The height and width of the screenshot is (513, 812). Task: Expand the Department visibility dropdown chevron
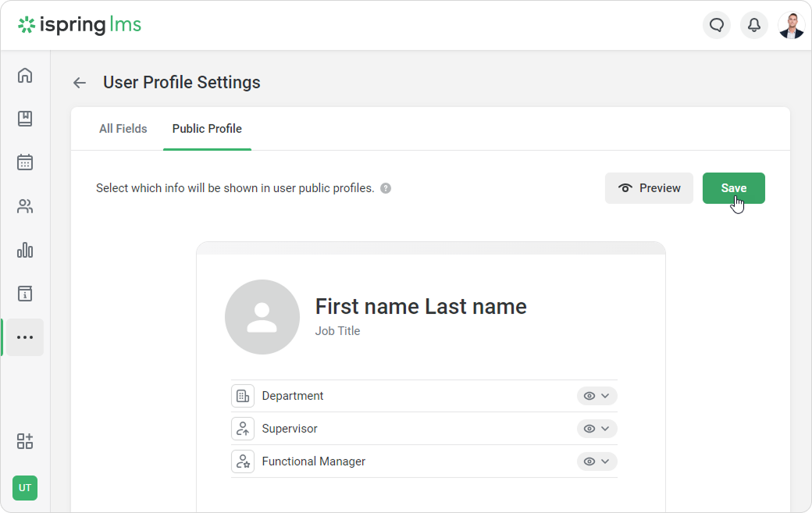[x=605, y=396]
